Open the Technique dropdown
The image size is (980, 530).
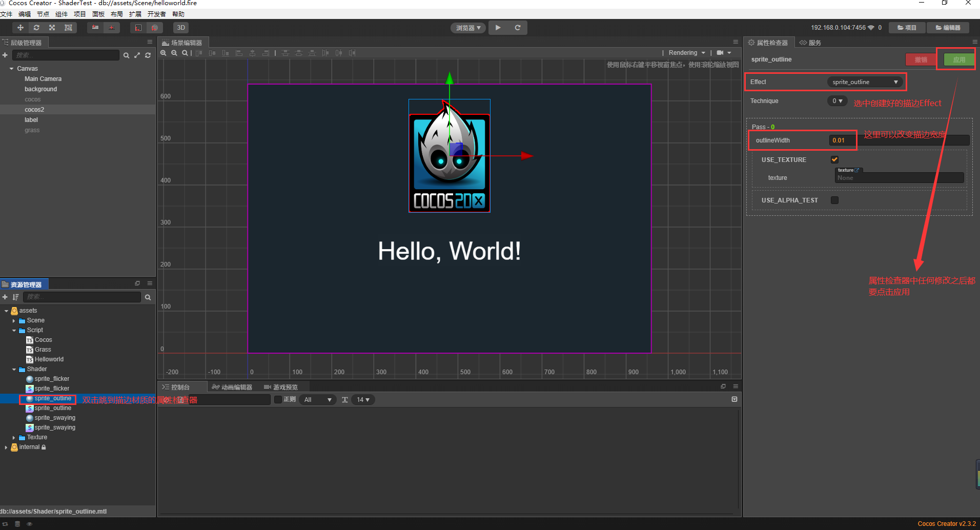point(837,101)
